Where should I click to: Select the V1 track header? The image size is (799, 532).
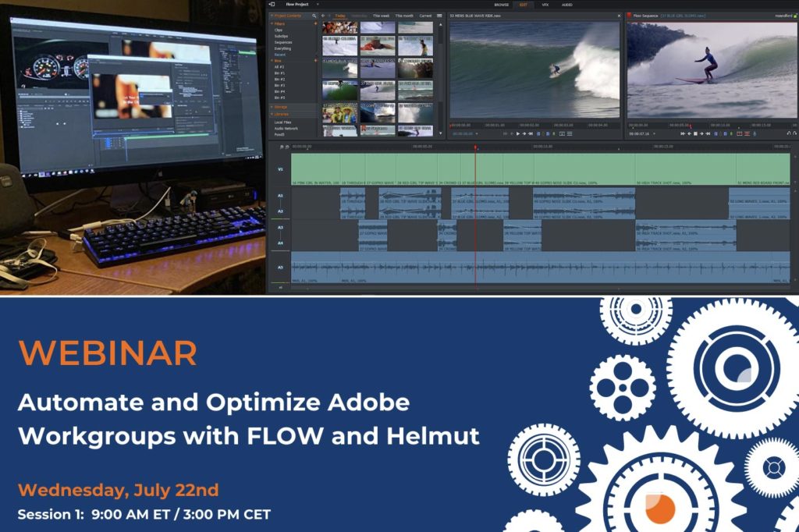click(280, 169)
